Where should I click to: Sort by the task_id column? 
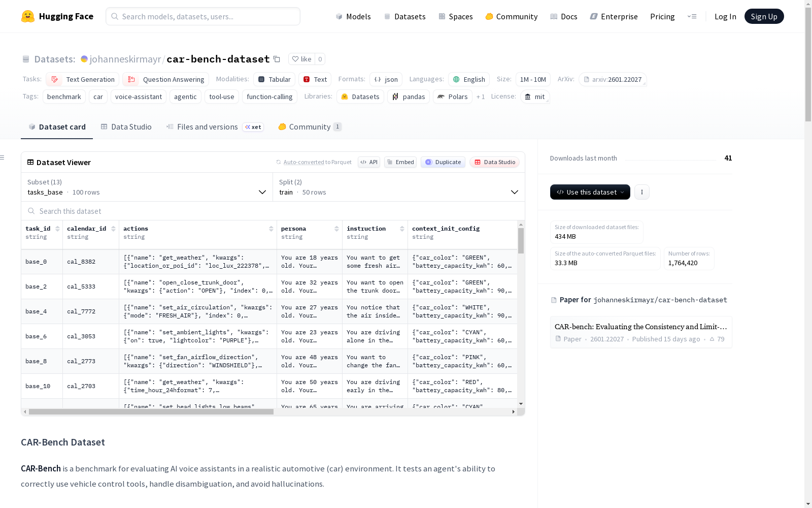(x=57, y=229)
